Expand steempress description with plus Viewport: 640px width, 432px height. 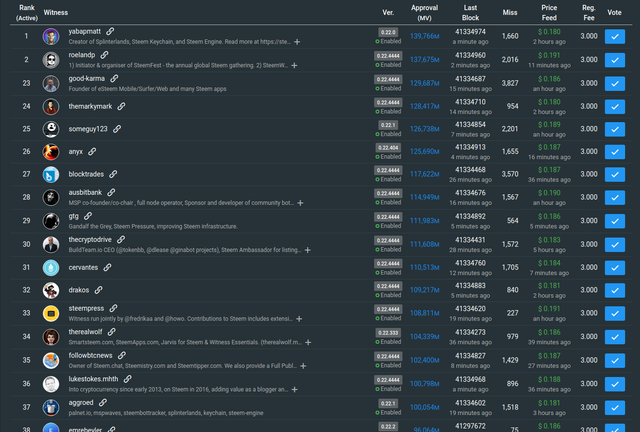[299, 318]
